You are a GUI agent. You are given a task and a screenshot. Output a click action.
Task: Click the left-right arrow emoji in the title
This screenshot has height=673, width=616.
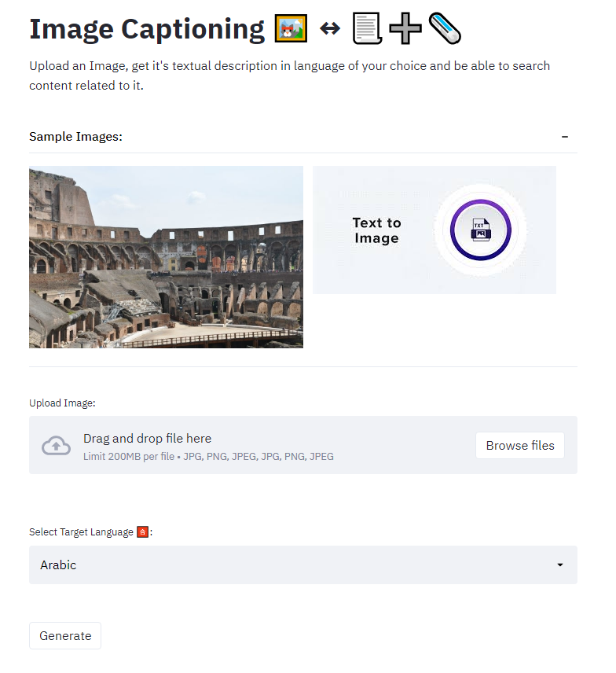(330, 29)
